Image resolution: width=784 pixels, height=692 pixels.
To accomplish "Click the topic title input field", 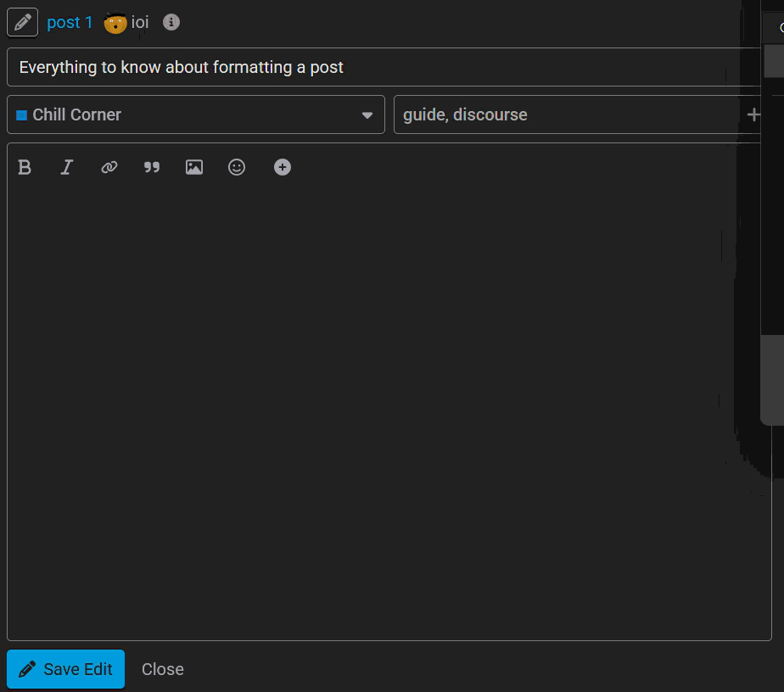I will point(384,67).
